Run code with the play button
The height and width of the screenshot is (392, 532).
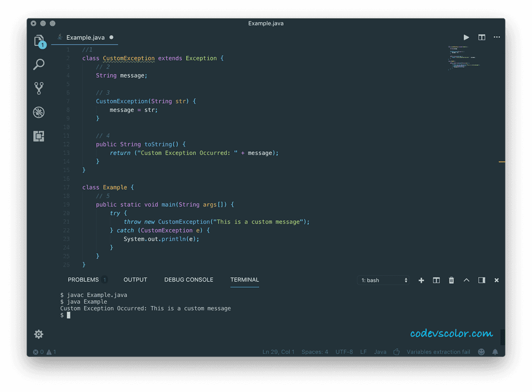466,38
